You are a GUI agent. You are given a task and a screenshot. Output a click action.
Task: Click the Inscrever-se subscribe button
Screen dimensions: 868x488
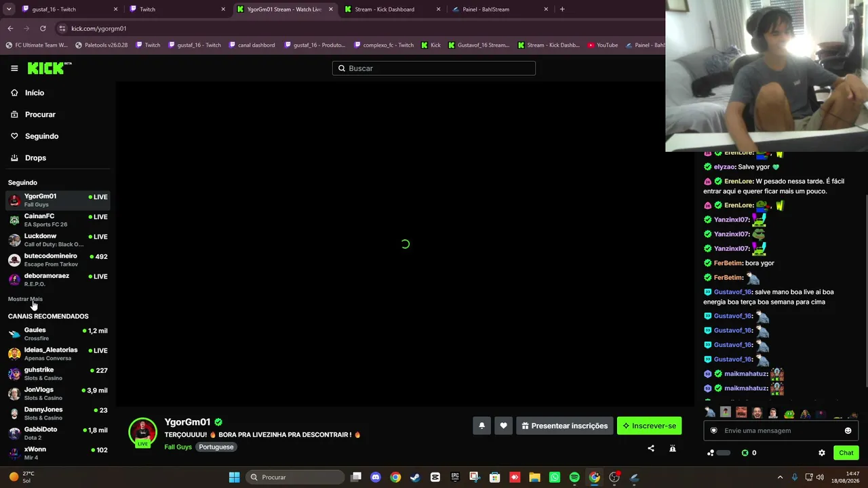tap(649, 426)
